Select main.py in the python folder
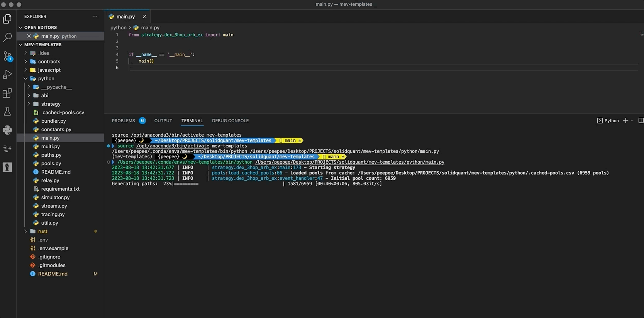 click(60, 138)
